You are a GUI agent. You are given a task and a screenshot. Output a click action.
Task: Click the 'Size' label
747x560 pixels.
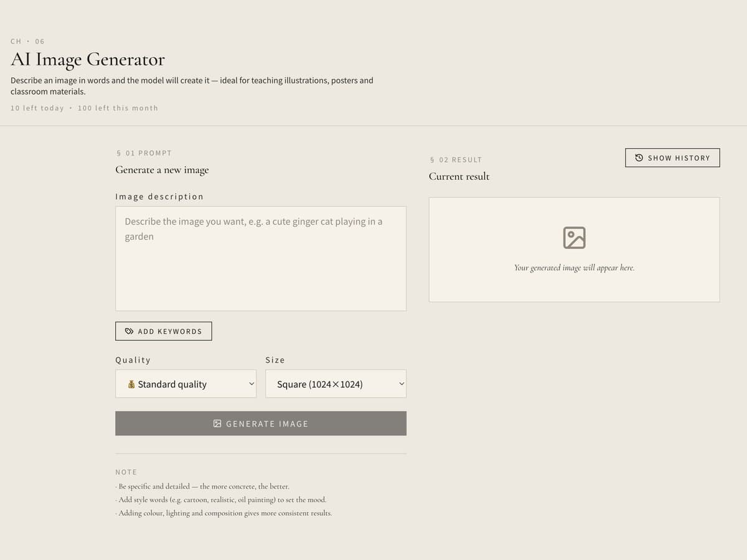coord(275,360)
